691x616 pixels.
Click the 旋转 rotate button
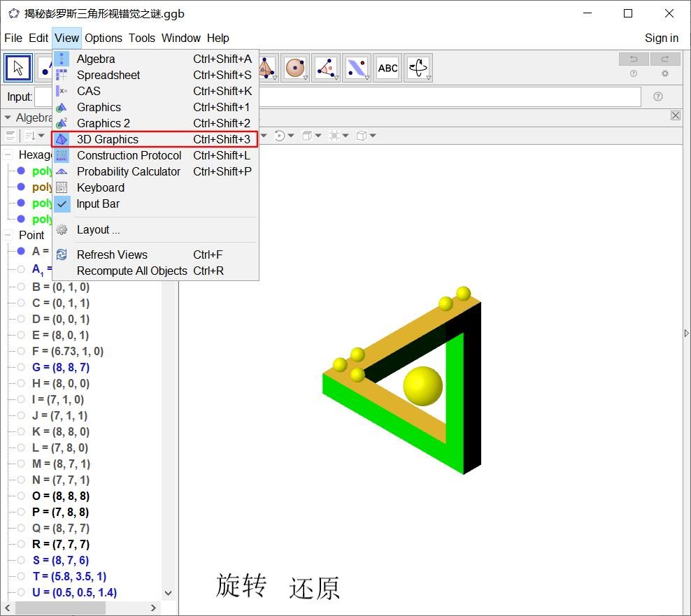pos(241,586)
